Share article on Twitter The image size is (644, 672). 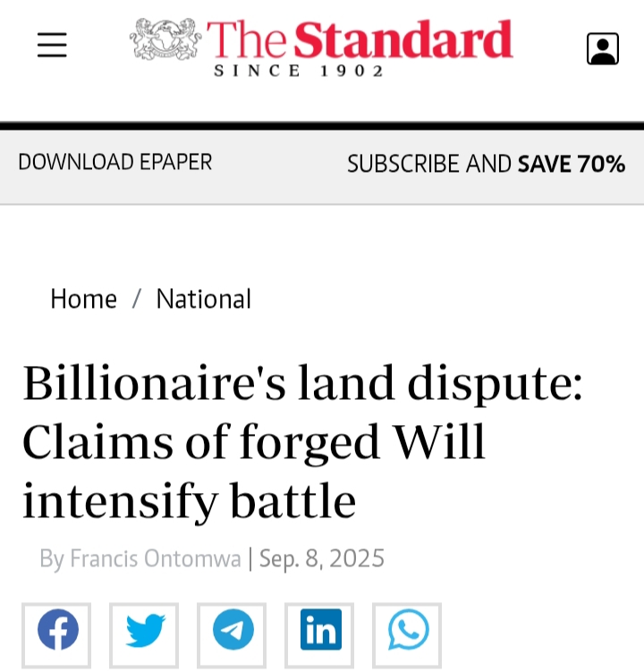[145, 630]
